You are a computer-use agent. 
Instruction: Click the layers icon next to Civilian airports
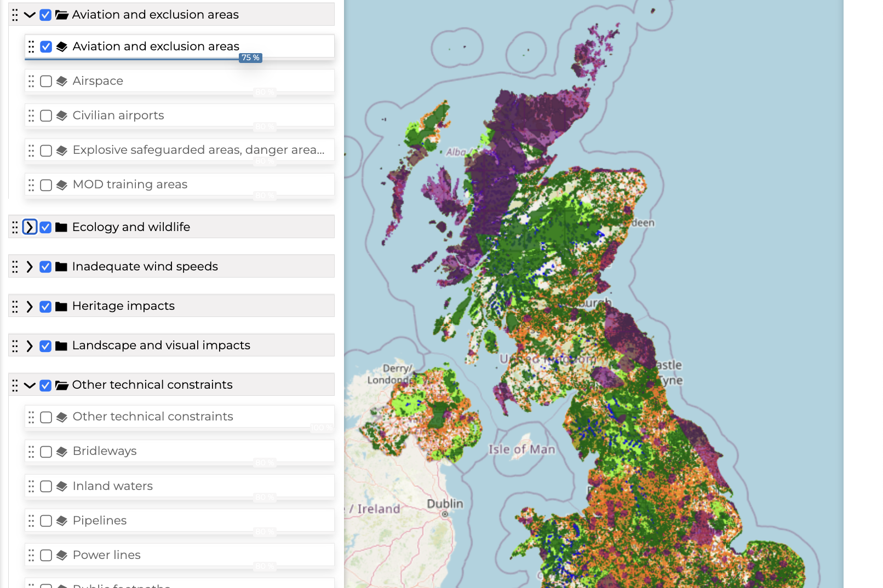(x=62, y=116)
